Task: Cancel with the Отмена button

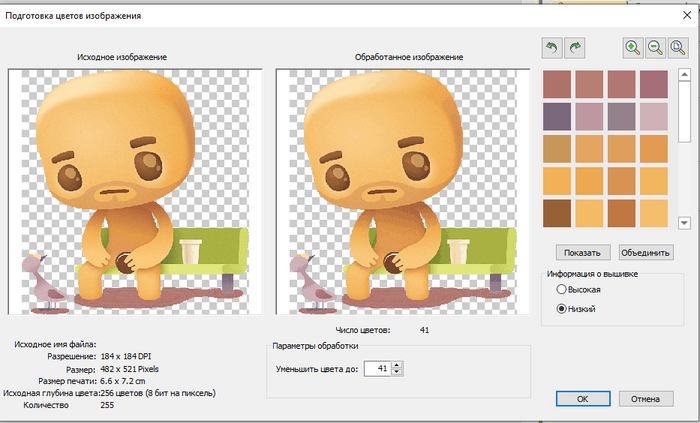Action: coord(639,398)
